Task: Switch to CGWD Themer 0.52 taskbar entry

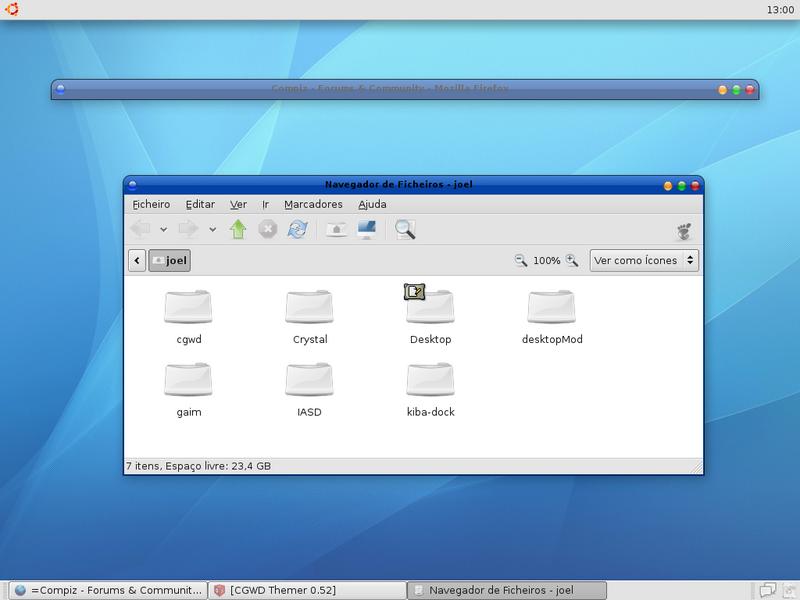Action: coord(308,590)
